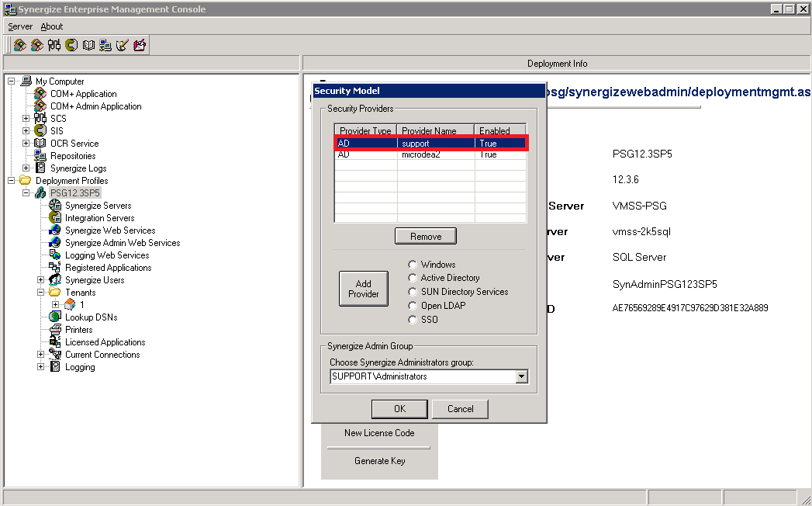Click the SCS toolbar icon
Viewport: 812px width, 506px height.
[x=54, y=45]
